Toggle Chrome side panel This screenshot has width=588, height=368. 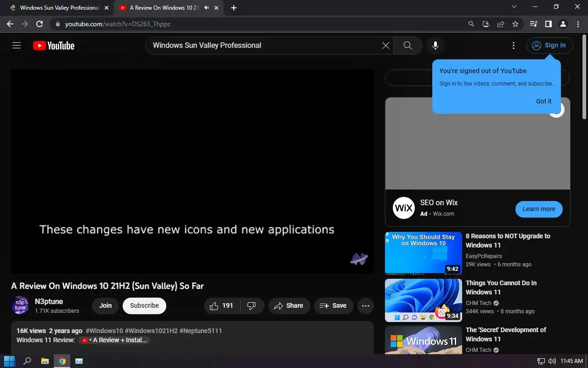coord(548,24)
